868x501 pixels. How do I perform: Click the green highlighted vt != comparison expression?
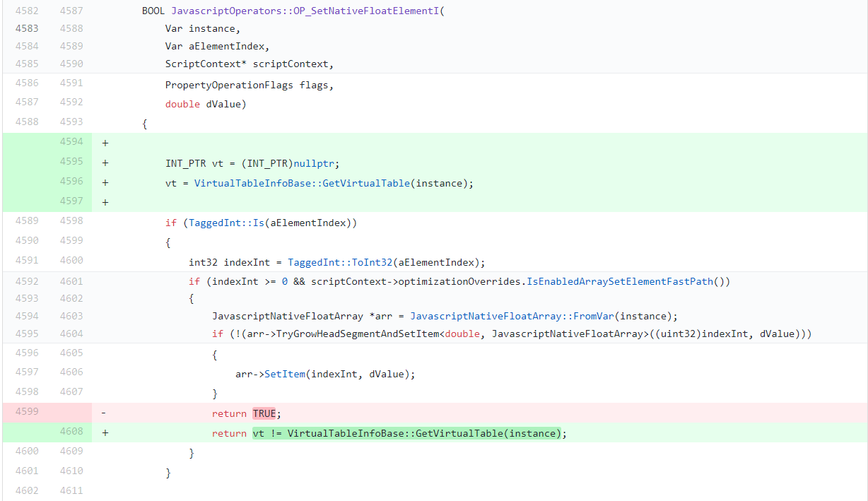[x=406, y=433]
